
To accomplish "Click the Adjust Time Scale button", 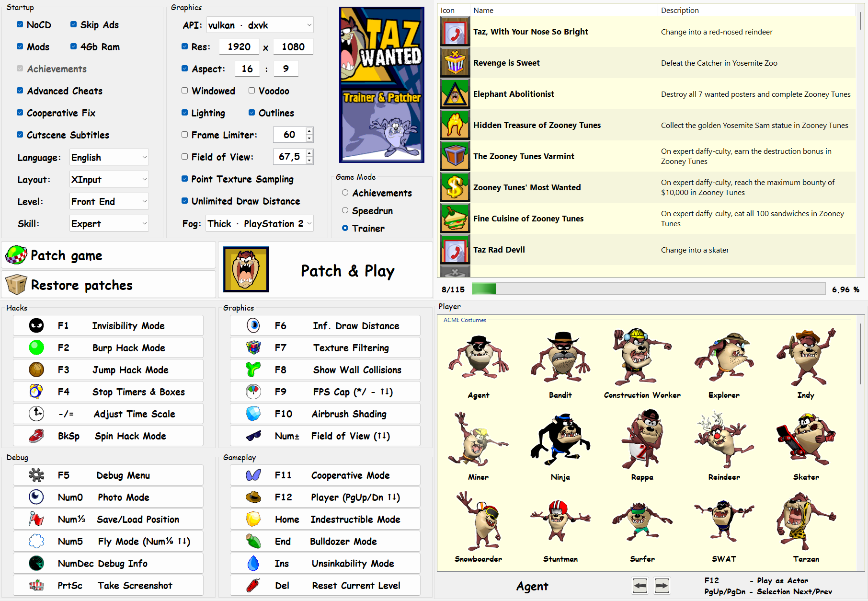I will [x=108, y=414].
